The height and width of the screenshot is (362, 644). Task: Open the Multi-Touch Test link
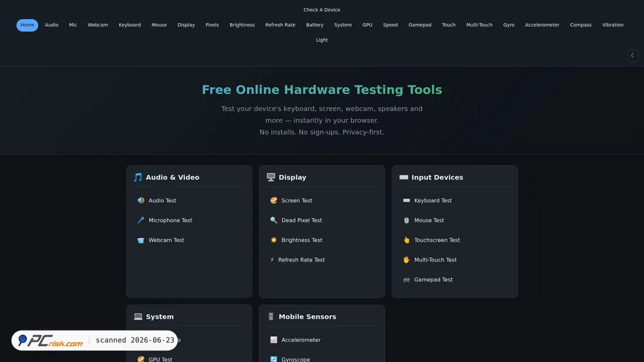pos(435,260)
